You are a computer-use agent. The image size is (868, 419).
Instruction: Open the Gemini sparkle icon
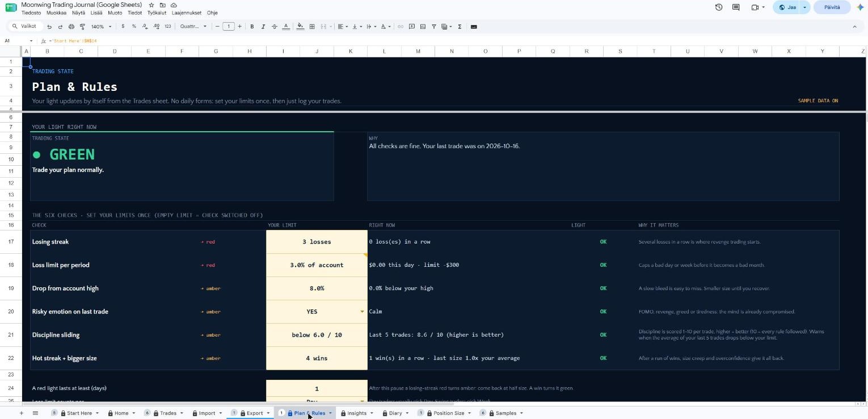click(860, 7)
